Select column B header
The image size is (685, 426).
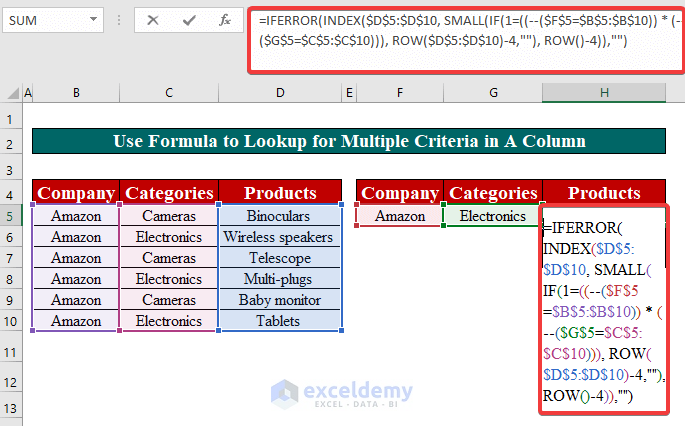point(76,93)
